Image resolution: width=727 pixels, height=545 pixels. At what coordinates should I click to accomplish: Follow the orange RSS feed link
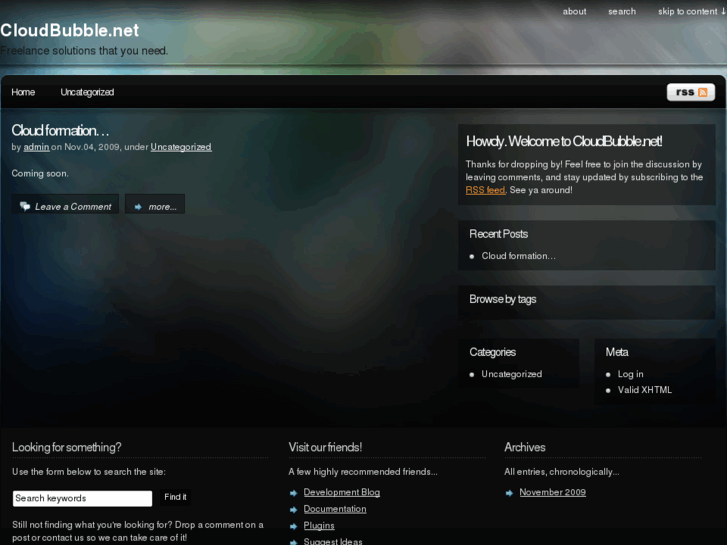tap(485, 190)
